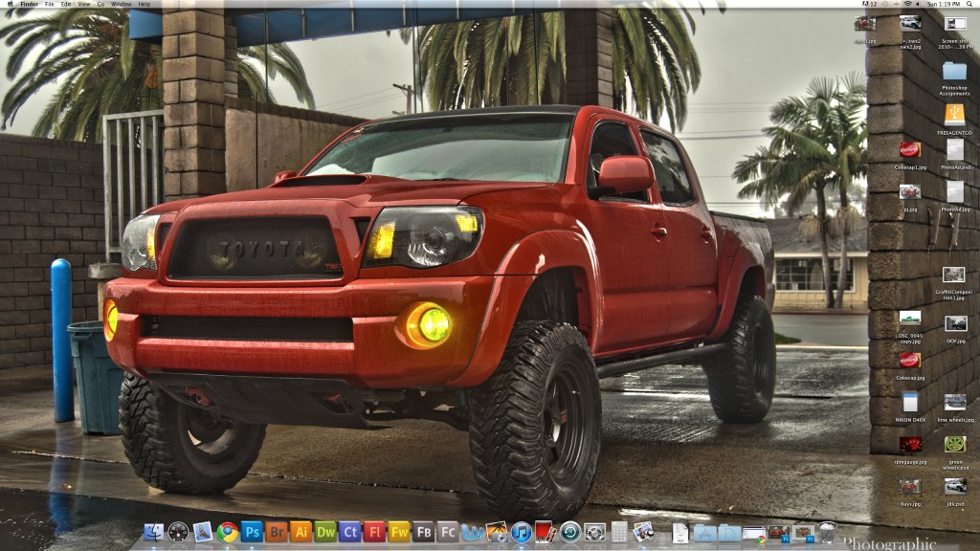Launch Adobe Bridge (Br) from dock

click(277, 532)
